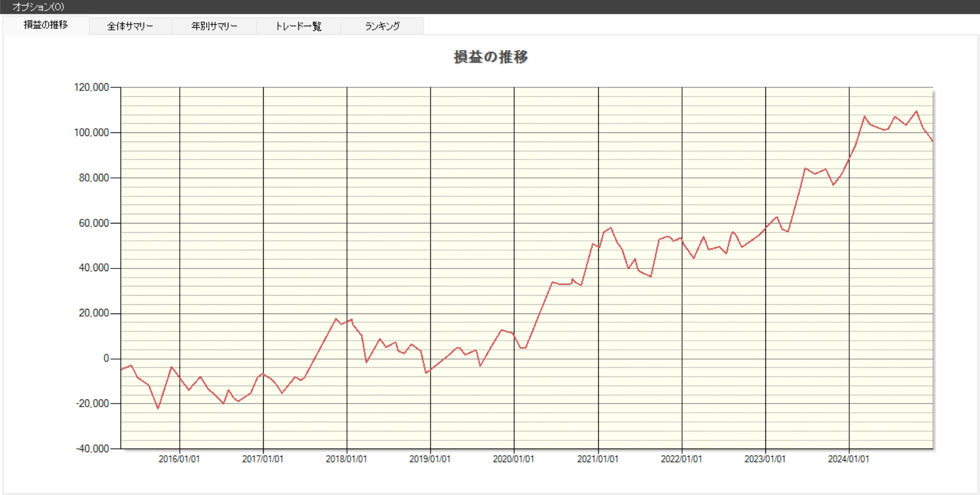Select the 2021/01/01 x-axis label
The height and width of the screenshot is (495, 980).
click(598, 459)
